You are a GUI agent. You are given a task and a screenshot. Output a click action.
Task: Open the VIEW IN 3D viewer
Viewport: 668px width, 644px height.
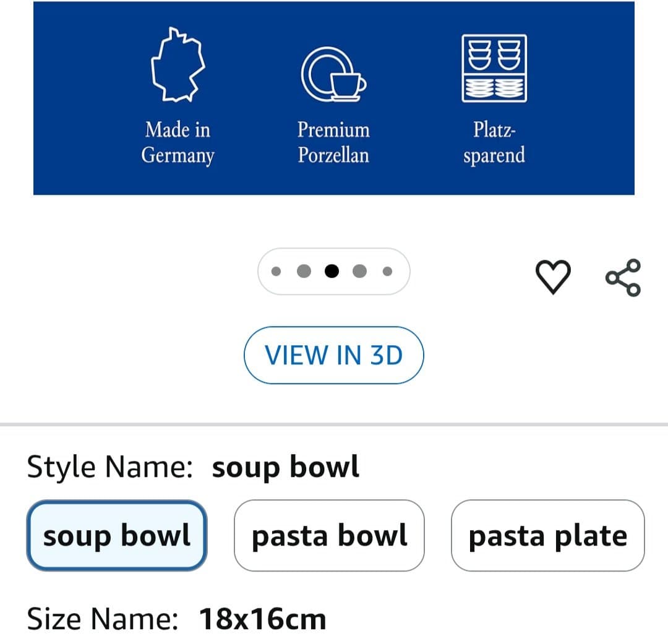click(x=334, y=355)
